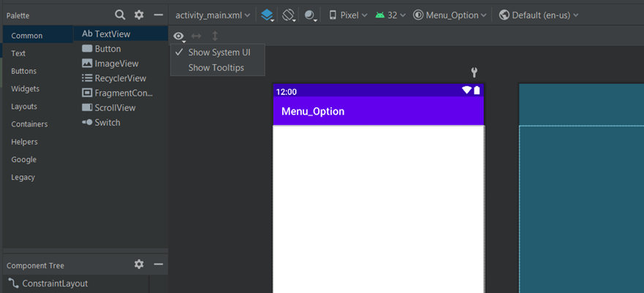Open the Pixel device dropdown
The width and height of the screenshot is (644, 293).
(348, 15)
